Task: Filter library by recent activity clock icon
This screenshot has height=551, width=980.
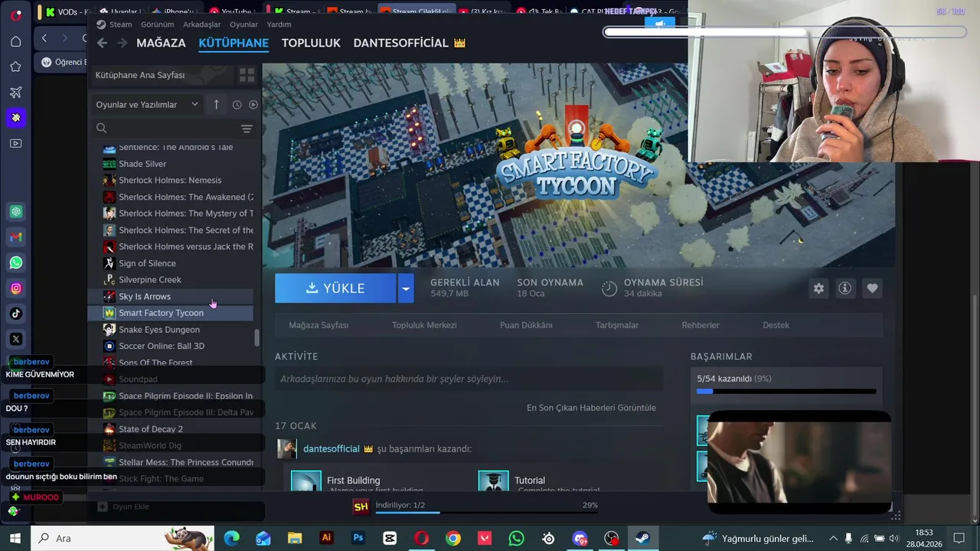Action: [237, 104]
